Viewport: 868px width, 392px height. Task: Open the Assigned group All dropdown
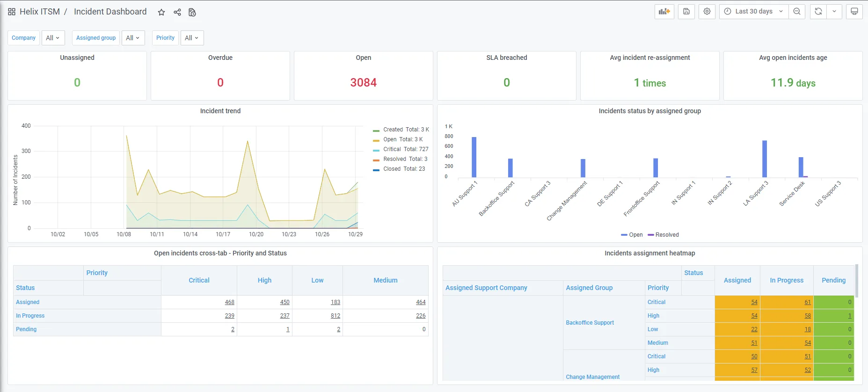133,38
